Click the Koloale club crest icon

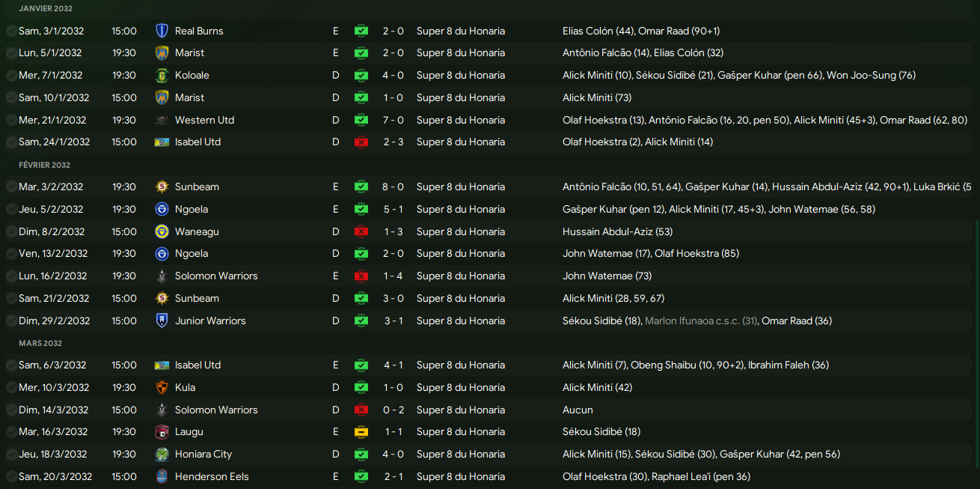(x=162, y=75)
